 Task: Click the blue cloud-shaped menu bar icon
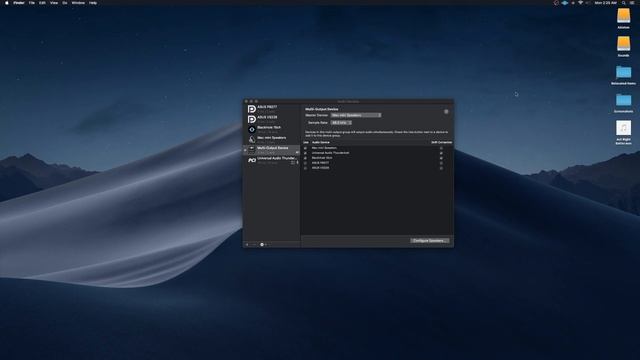564,3
